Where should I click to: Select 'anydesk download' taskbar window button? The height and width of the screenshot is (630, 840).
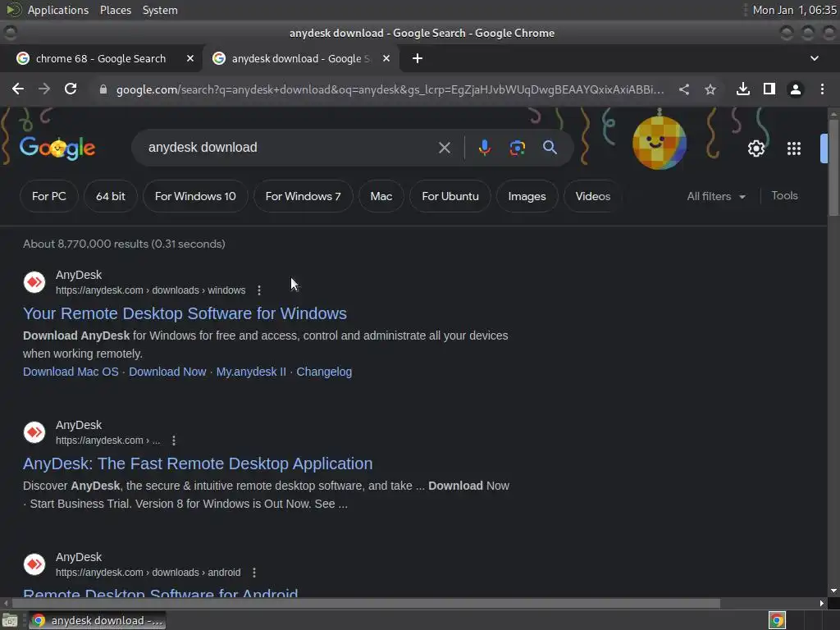pyautogui.click(x=97, y=620)
